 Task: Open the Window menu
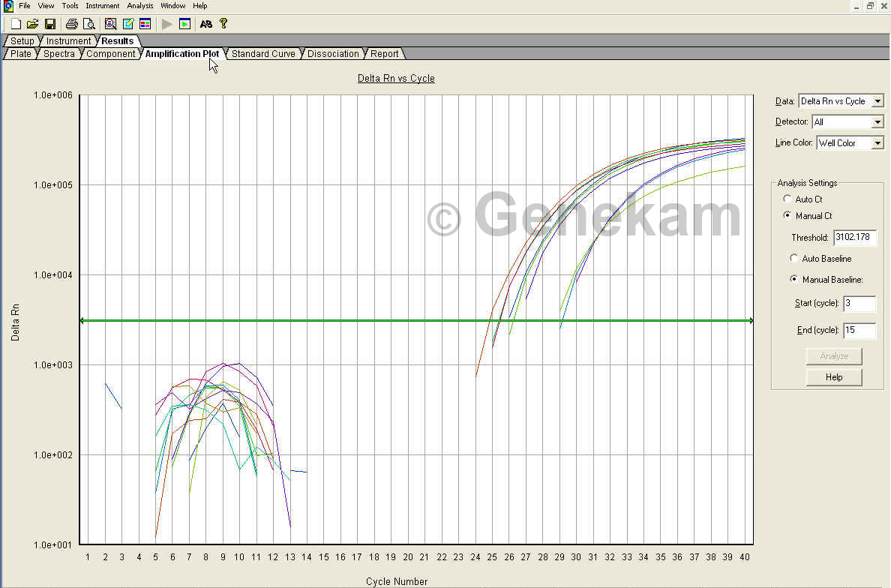click(x=172, y=6)
